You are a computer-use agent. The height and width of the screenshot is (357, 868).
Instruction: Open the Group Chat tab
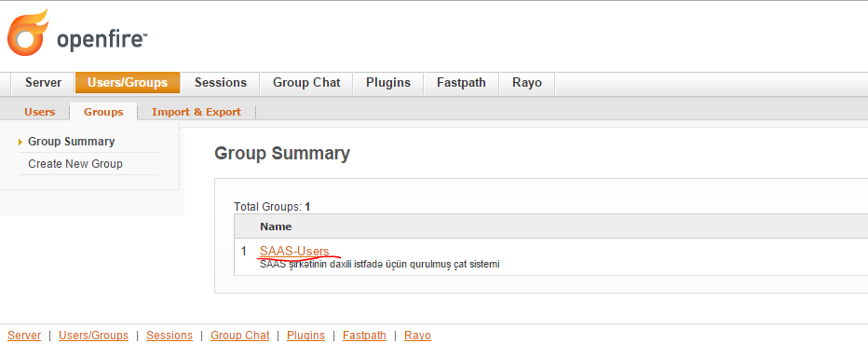pyautogui.click(x=306, y=83)
